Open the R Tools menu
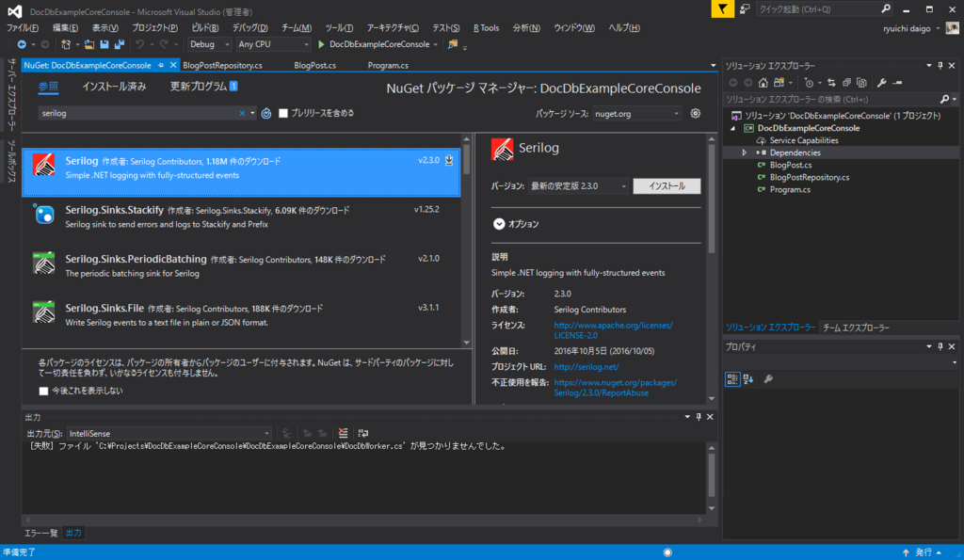This screenshot has height=560, width=964. (x=486, y=27)
